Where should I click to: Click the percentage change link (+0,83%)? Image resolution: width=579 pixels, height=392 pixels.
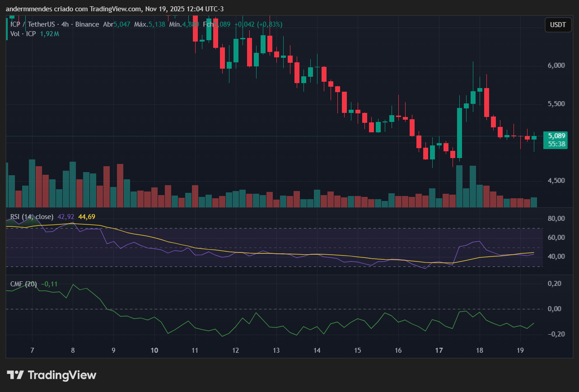pyautogui.click(x=270, y=24)
